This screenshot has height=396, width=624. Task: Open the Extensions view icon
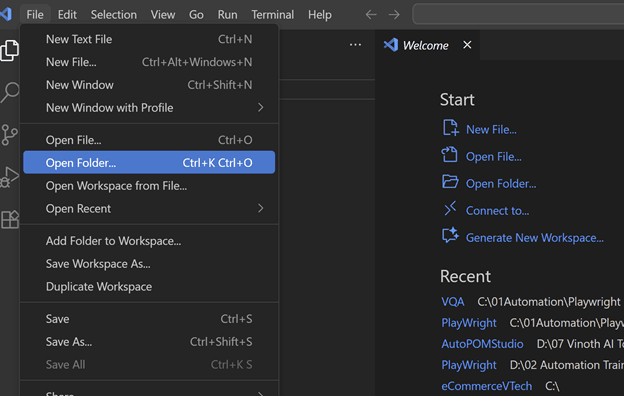click(x=10, y=219)
